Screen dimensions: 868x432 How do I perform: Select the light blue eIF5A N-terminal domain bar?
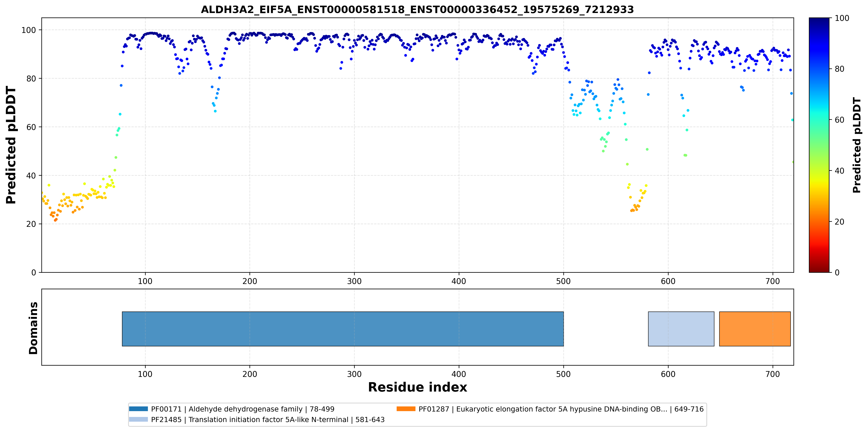[681, 329]
